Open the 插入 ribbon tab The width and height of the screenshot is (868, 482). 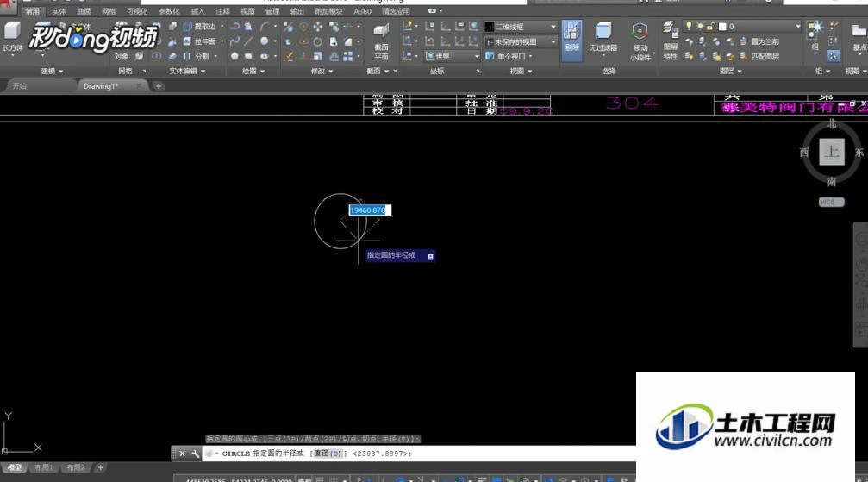[197, 11]
